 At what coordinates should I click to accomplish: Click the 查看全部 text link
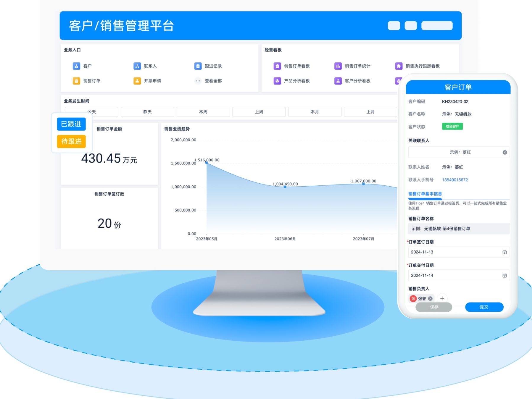pos(213,81)
